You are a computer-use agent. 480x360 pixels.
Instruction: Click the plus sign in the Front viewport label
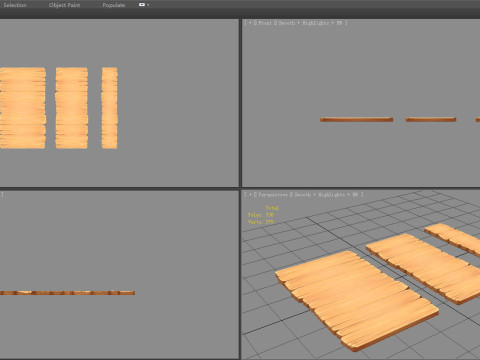(x=250, y=23)
